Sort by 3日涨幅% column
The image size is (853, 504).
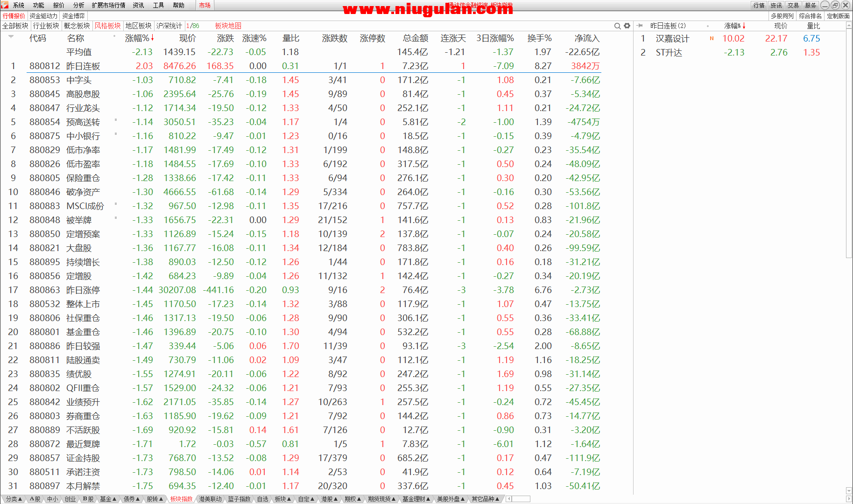point(495,38)
